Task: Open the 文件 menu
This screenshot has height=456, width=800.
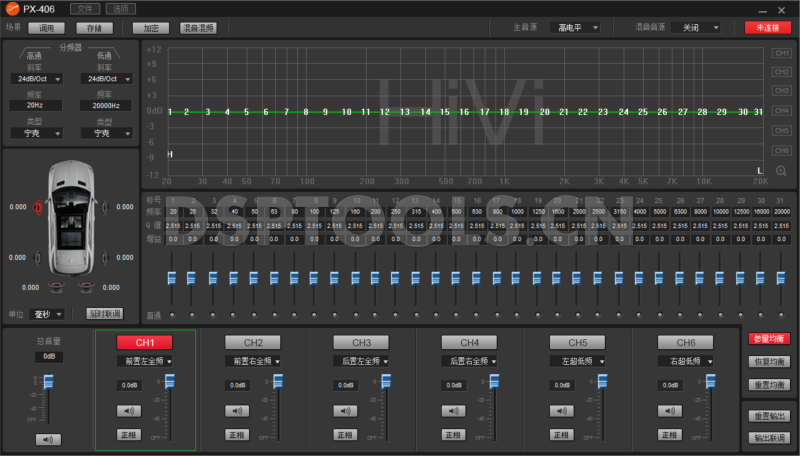Action: tap(84, 8)
